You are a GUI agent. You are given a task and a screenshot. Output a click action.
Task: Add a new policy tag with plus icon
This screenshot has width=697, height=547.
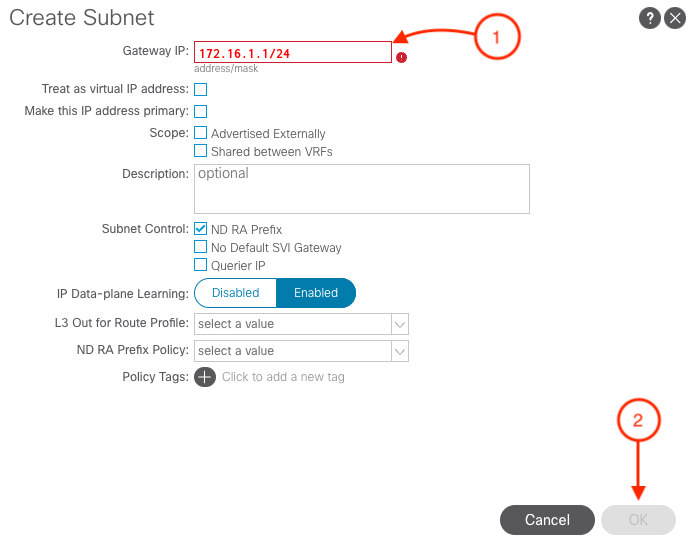[204, 377]
